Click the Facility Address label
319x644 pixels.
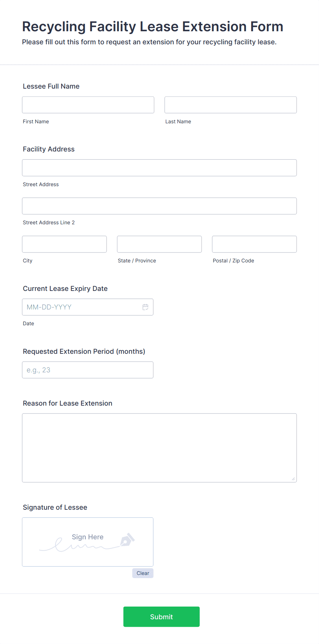49,149
